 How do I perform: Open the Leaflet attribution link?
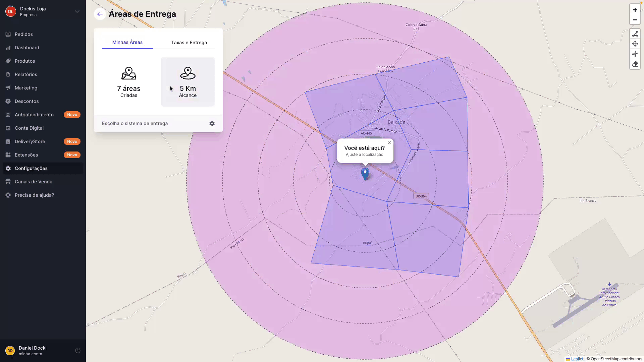(577, 359)
